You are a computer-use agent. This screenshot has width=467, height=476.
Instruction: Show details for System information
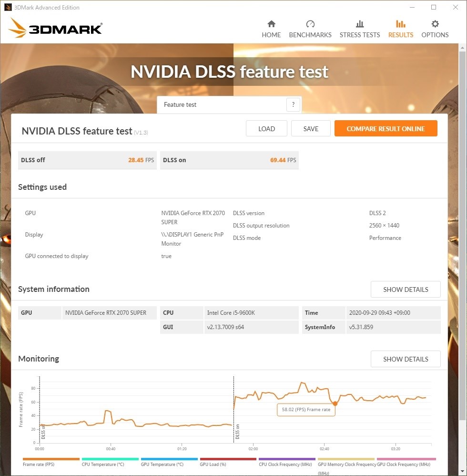406,290
